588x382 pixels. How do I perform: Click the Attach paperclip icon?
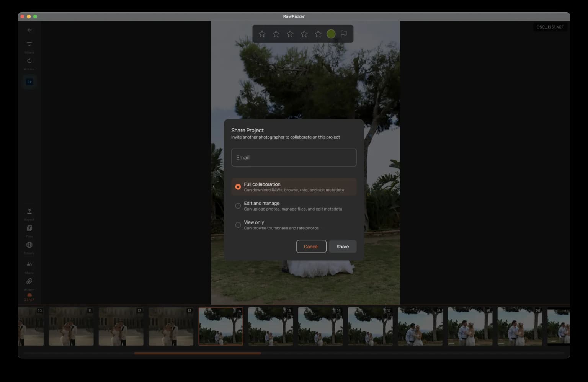(x=29, y=281)
